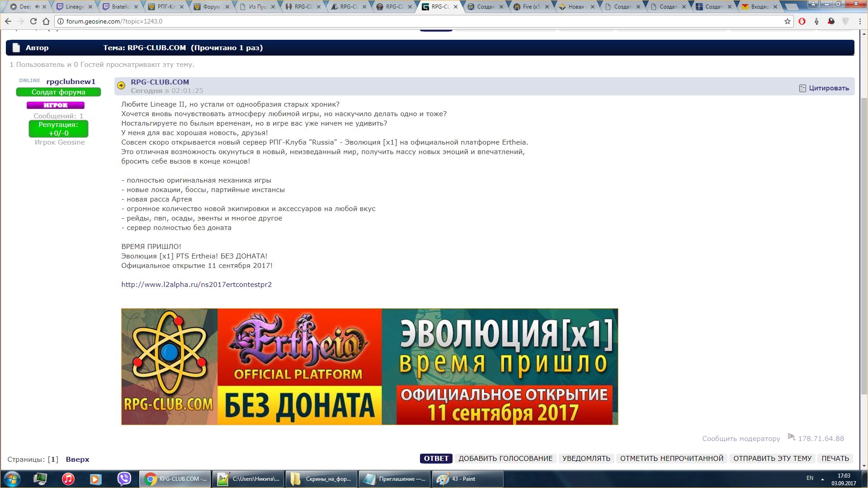Screen dimensions: 868x488
Task: Open the monitor app in taskbar
Action: tap(40, 479)
